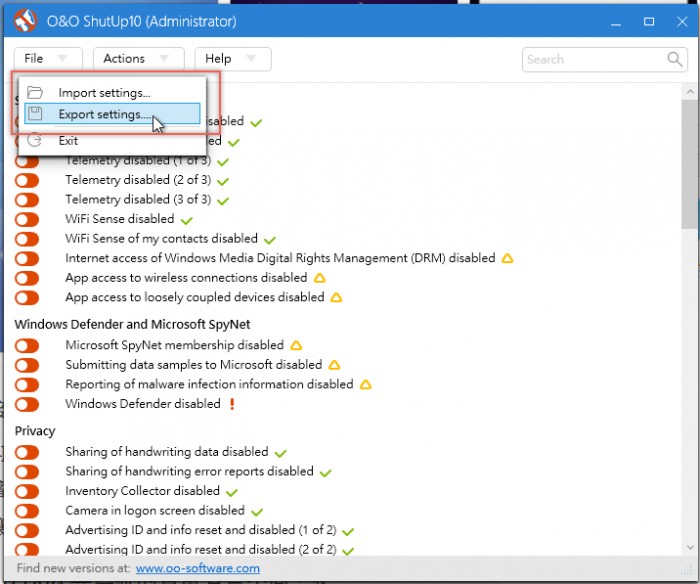This screenshot has width=700, height=584.
Task: Click yellow triangle next to Microsoft SpyNet membership
Action: pyautogui.click(x=296, y=345)
